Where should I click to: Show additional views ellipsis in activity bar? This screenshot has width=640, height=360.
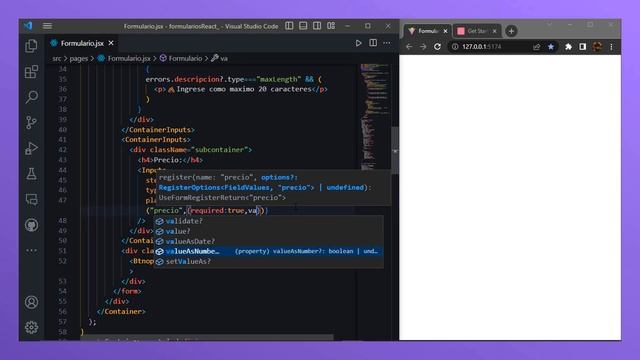tap(31, 250)
